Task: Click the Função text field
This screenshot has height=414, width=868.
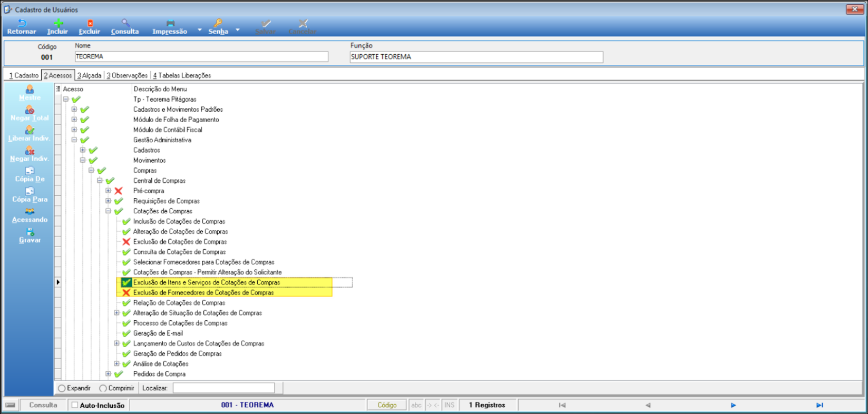Action: [x=476, y=57]
